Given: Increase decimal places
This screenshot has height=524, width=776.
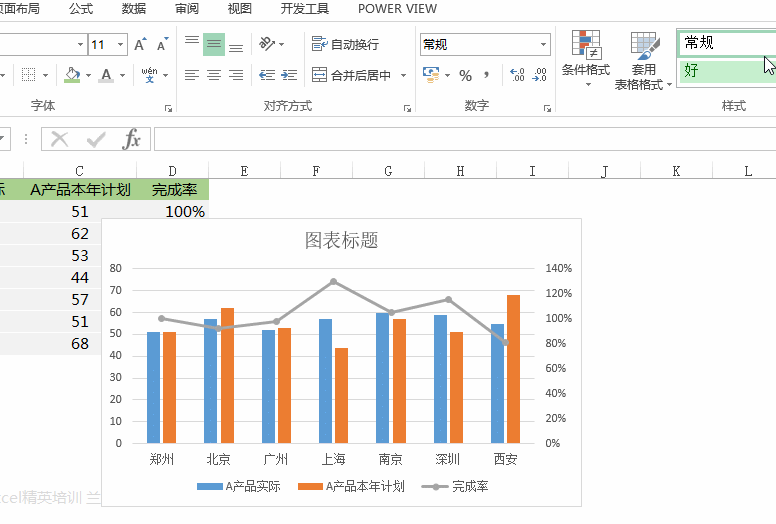Looking at the screenshot, I should (517, 75).
